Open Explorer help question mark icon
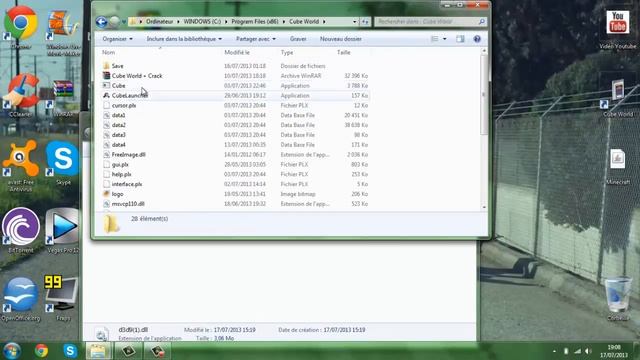Image resolution: width=640 pixels, height=360 pixels. tap(477, 39)
